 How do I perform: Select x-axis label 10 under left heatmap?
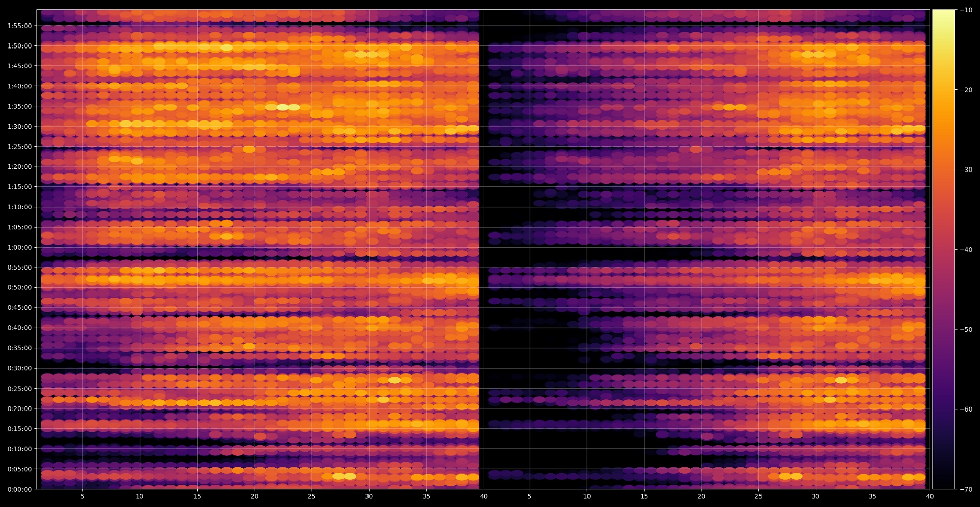139,496
